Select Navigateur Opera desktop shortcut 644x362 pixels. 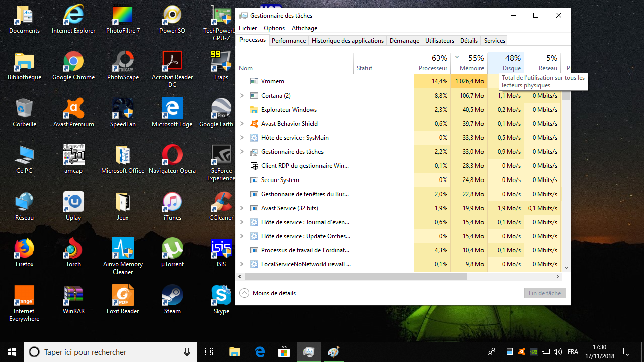tap(172, 160)
